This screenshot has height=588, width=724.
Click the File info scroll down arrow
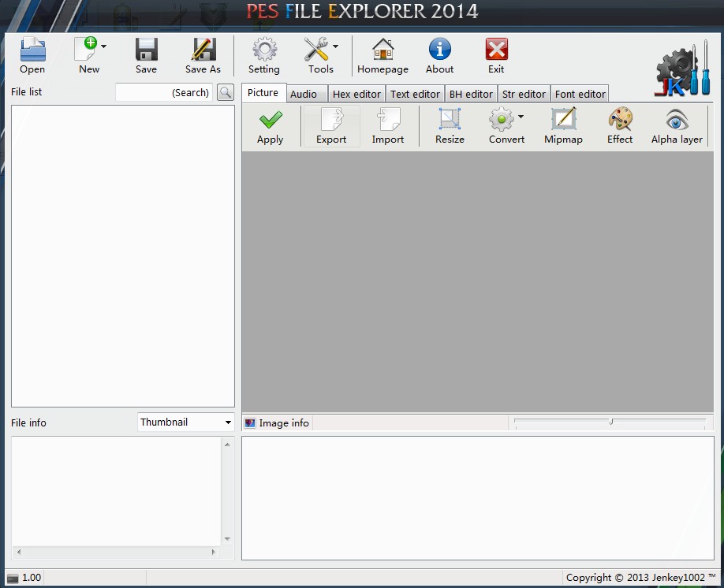tap(227, 538)
